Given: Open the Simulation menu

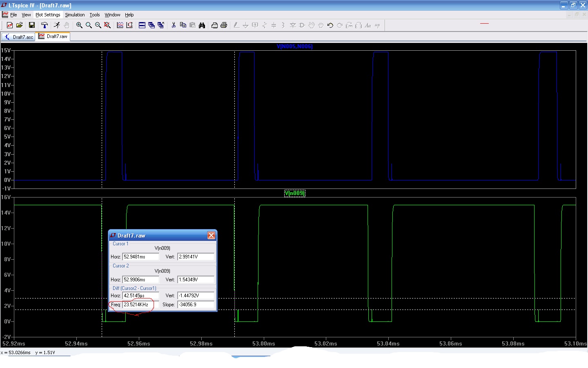Looking at the screenshot, I should pos(75,15).
